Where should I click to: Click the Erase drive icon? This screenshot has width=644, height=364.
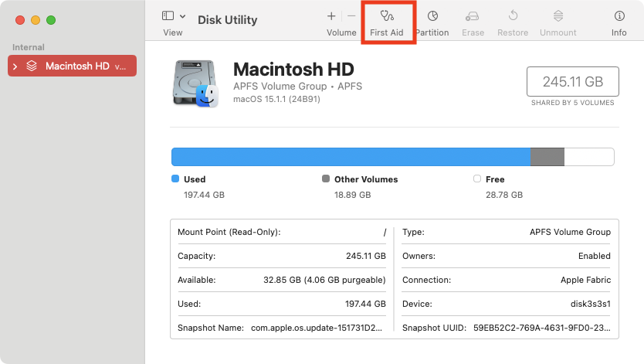point(473,16)
